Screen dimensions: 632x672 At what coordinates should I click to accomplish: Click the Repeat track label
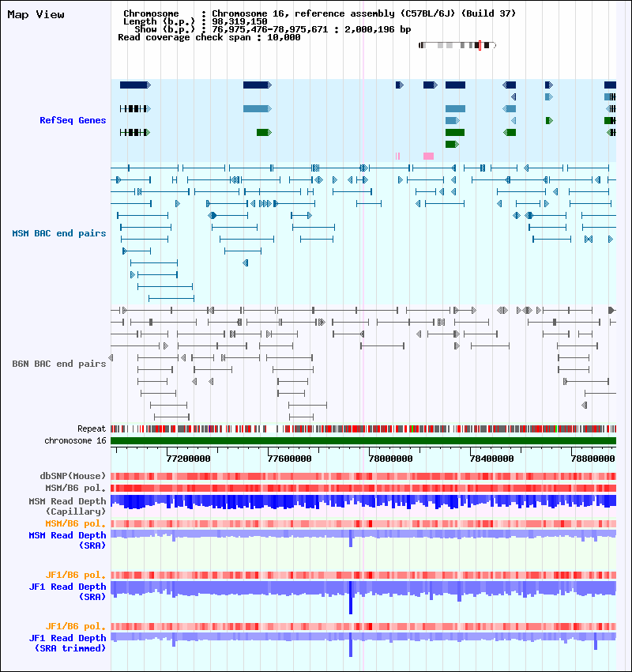[x=92, y=428]
